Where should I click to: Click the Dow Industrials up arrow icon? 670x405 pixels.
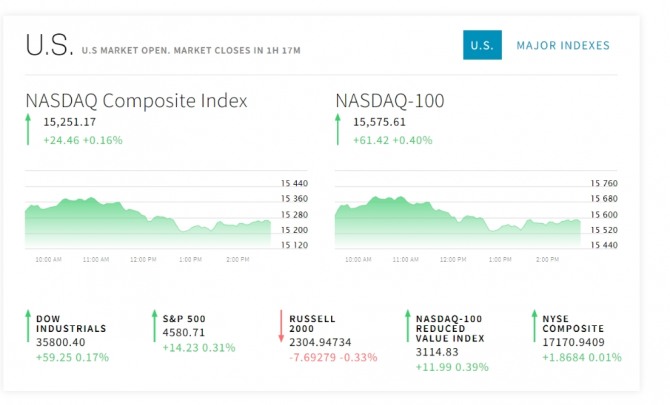click(29, 327)
